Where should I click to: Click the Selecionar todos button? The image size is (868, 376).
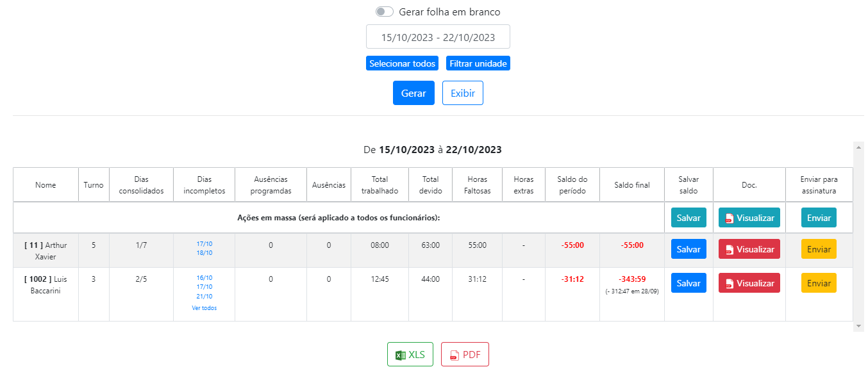[402, 63]
